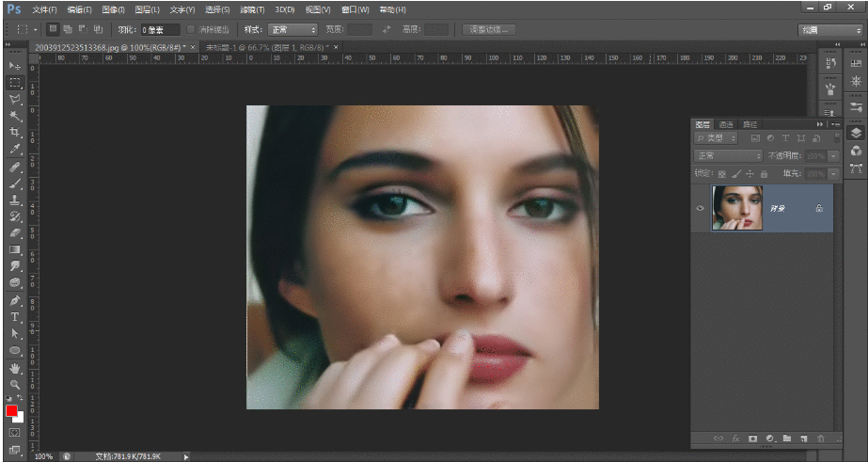The image size is (868, 462).
Task: Select the Crop tool
Action: (15, 133)
